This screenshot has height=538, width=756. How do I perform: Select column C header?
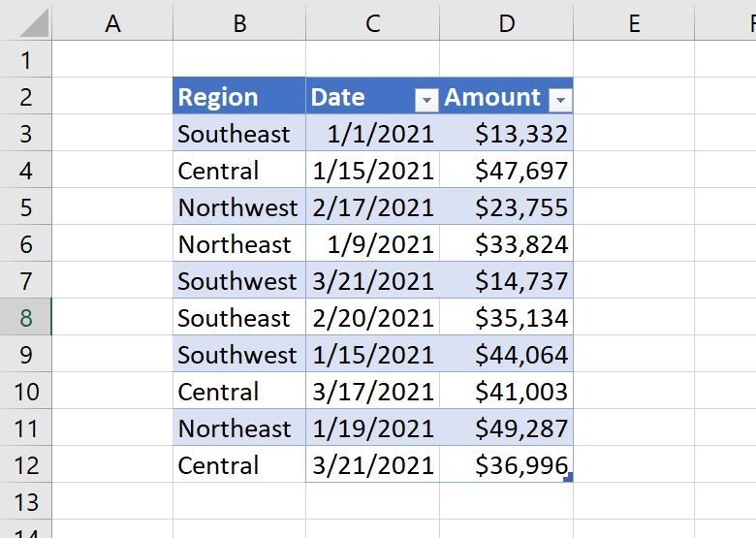coord(372,23)
